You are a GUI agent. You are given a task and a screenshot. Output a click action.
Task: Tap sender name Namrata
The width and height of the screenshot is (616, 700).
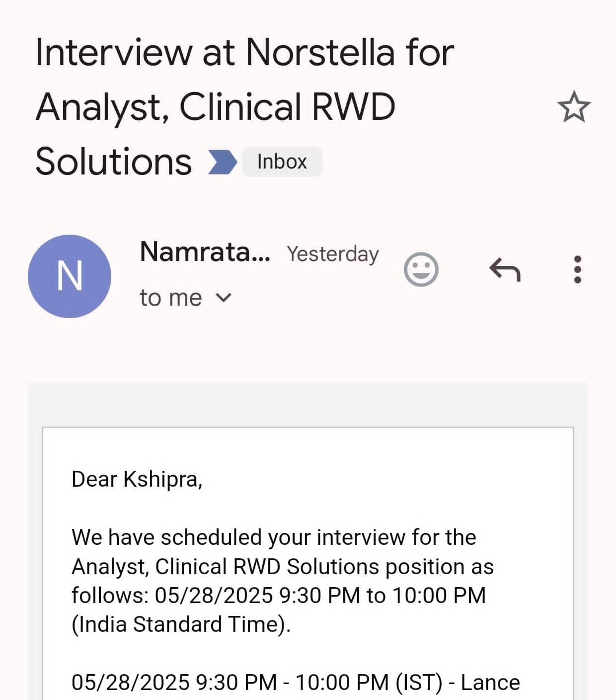pyautogui.click(x=205, y=252)
